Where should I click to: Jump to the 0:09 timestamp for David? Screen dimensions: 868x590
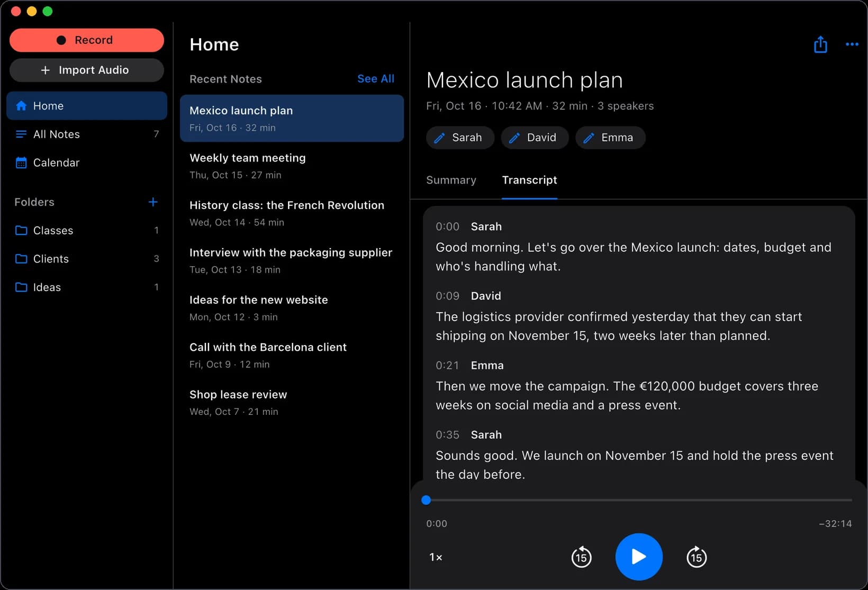coord(447,296)
